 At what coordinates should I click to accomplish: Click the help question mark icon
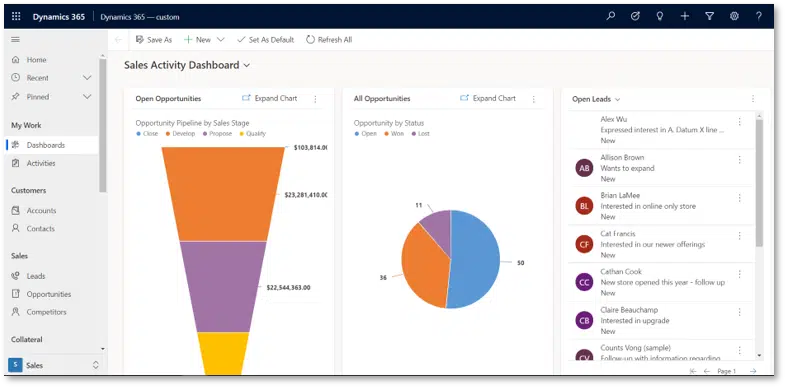758,16
